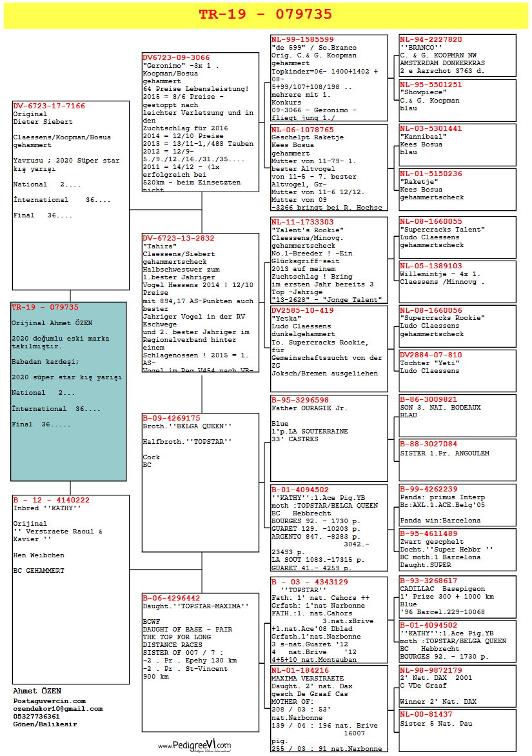Image resolution: width=532 pixels, height=756 pixels.
Task: Select ring number DV2884-07-810
Action: 431,355
